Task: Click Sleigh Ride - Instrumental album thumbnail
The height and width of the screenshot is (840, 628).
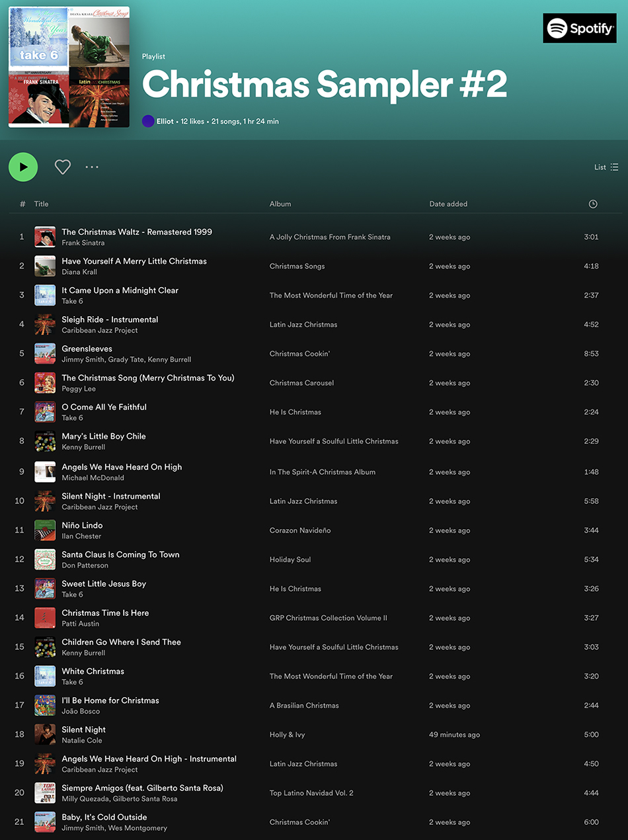Action: click(x=45, y=324)
